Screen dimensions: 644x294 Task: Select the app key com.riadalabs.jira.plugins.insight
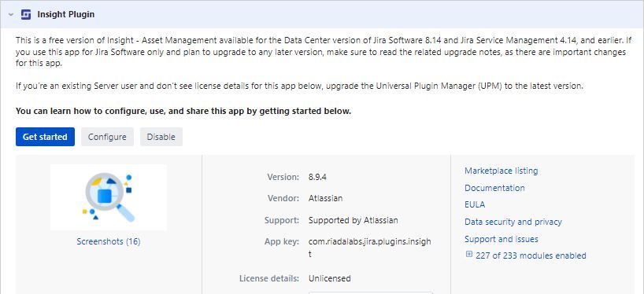[x=370, y=248]
